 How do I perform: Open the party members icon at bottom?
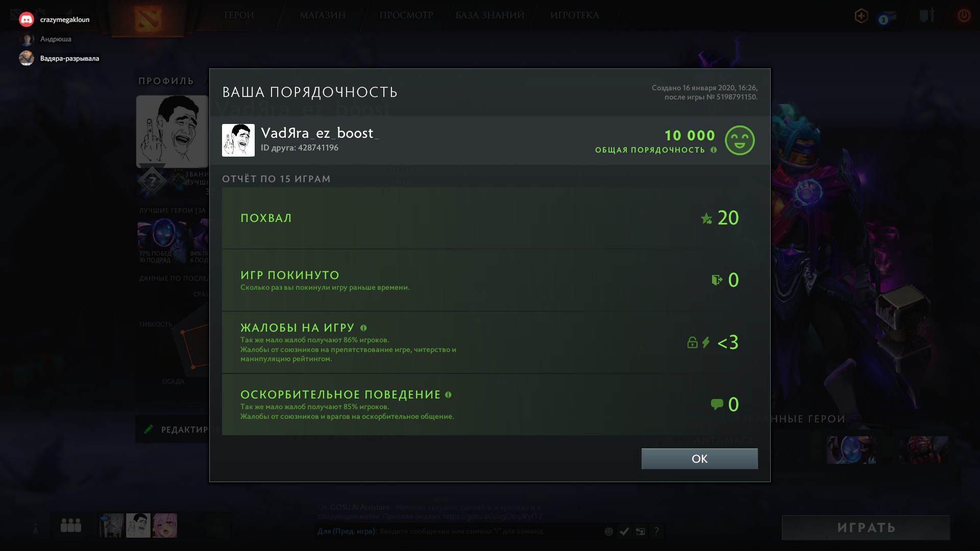71,525
